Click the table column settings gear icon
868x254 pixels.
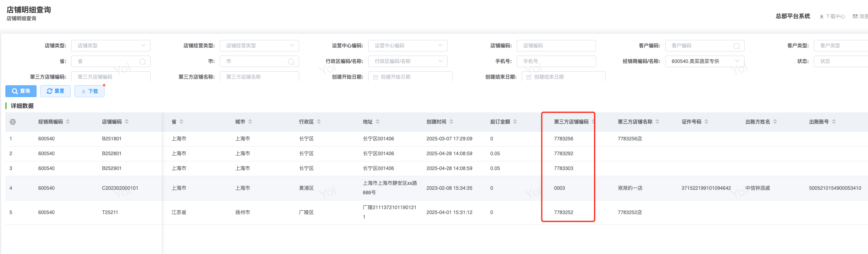pos(13,122)
